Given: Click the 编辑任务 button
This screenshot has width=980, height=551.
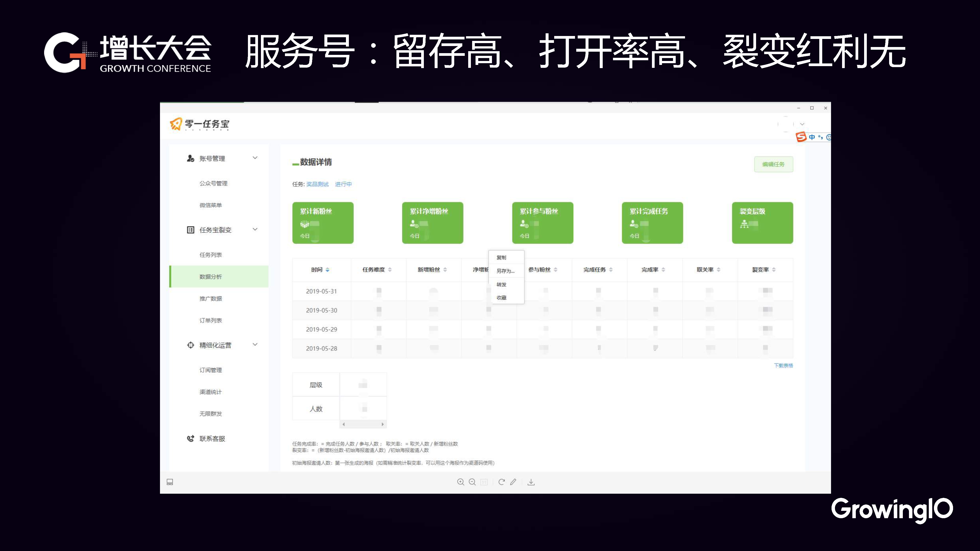Looking at the screenshot, I should (x=773, y=164).
